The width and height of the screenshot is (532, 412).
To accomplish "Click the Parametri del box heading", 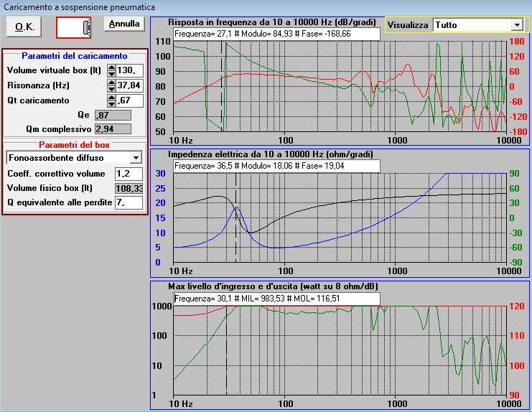I will [x=74, y=145].
